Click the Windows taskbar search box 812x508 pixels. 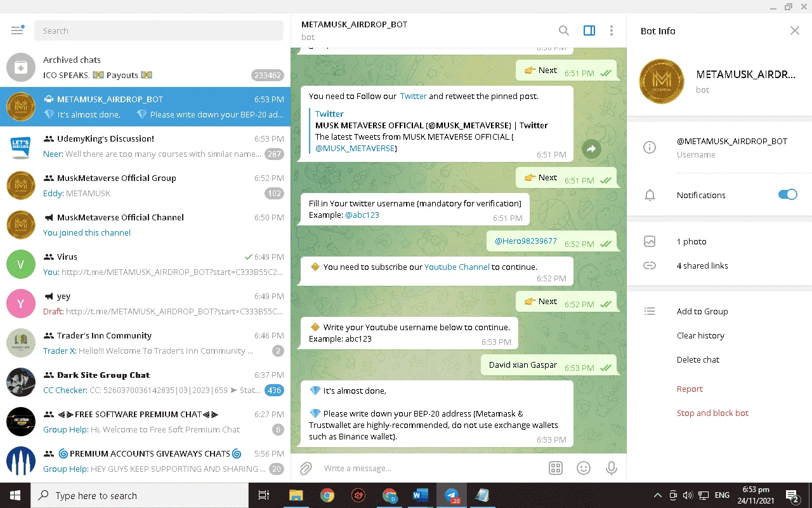(x=140, y=495)
